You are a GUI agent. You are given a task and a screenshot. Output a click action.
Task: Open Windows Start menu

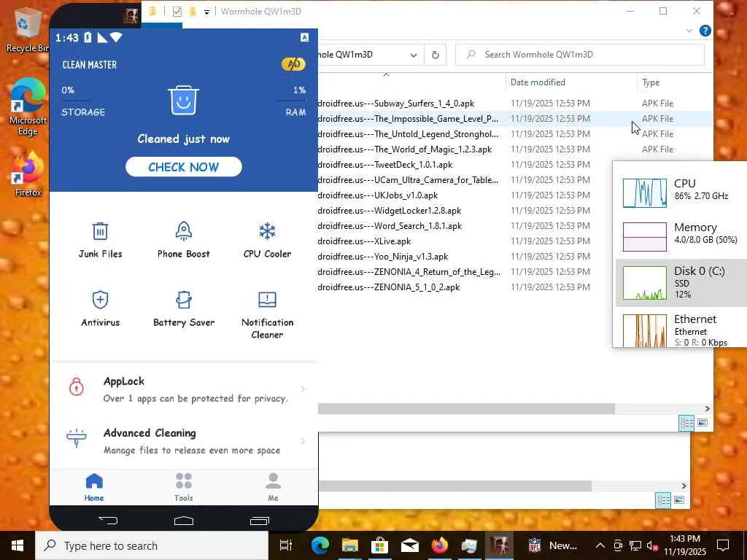click(18, 545)
